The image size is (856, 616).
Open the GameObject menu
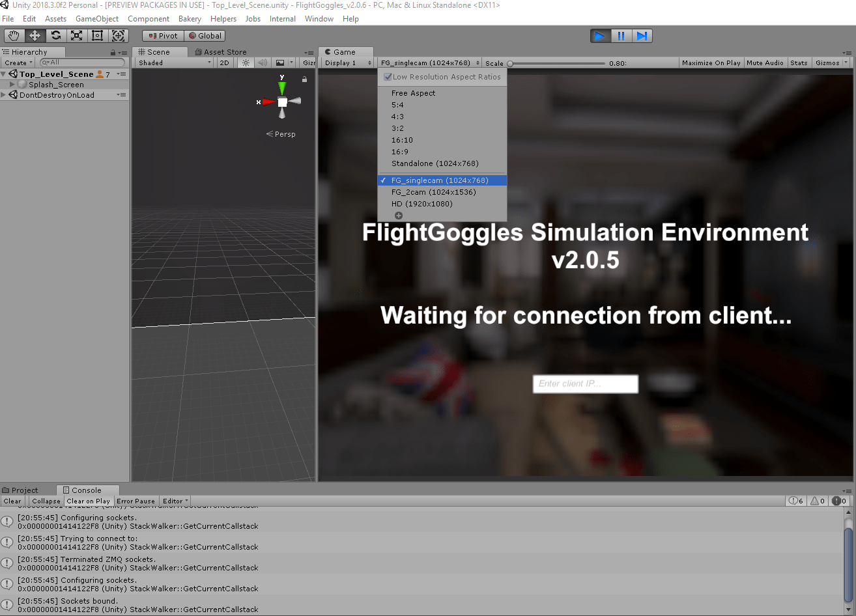tap(96, 18)
